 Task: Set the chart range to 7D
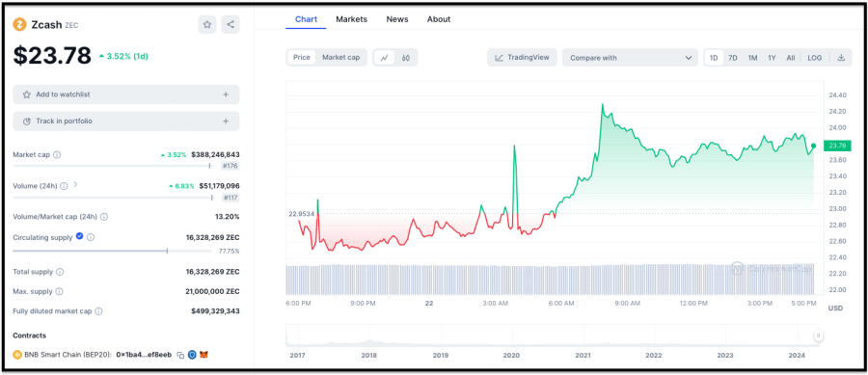pyautogui.click(x=733, y=58)
